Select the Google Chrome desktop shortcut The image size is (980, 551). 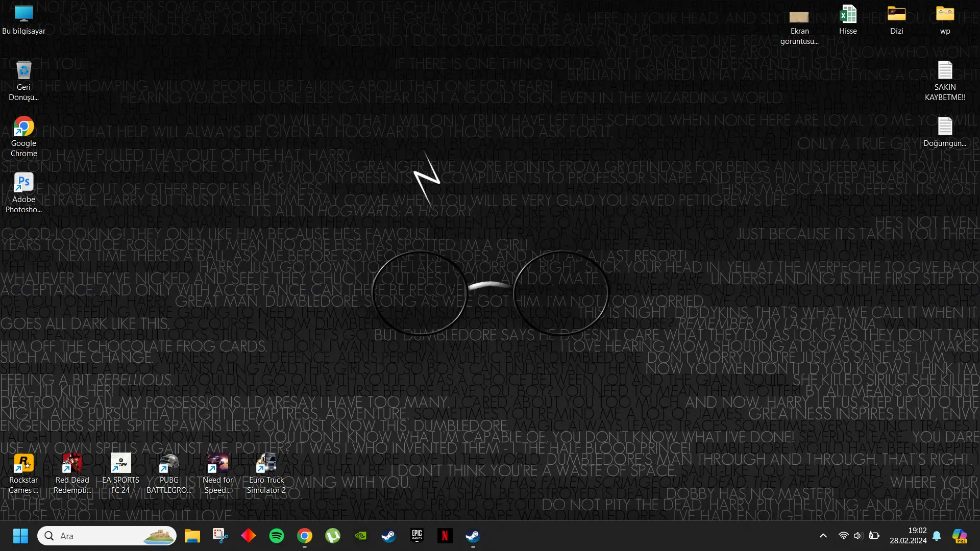(23, 137)
